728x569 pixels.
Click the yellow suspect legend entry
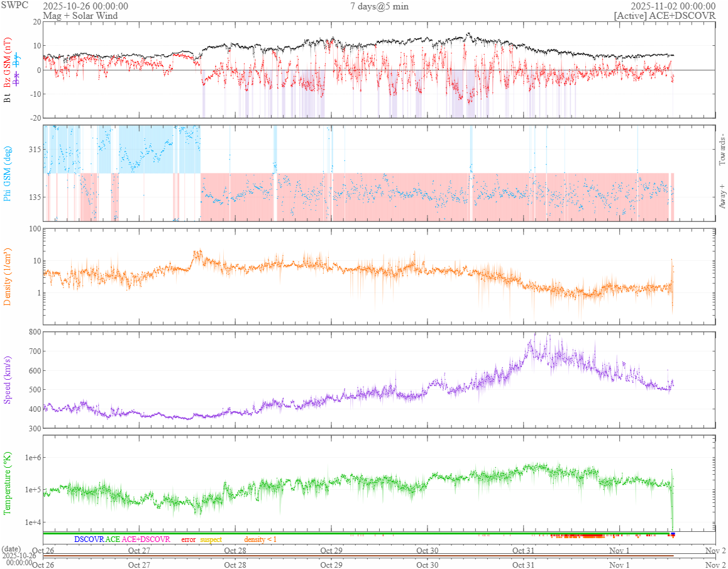tap(211, 539)
